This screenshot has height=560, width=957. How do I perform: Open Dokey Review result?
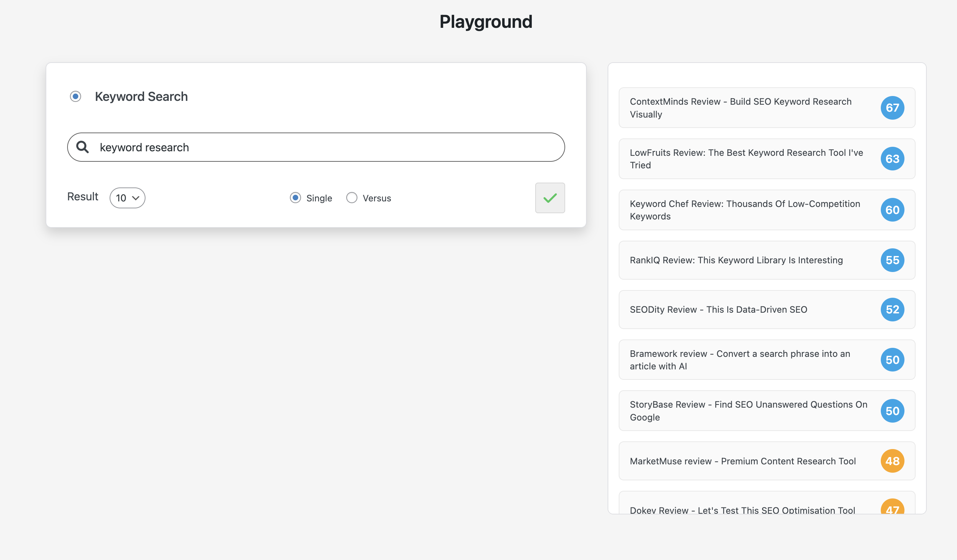pos(767,503)
